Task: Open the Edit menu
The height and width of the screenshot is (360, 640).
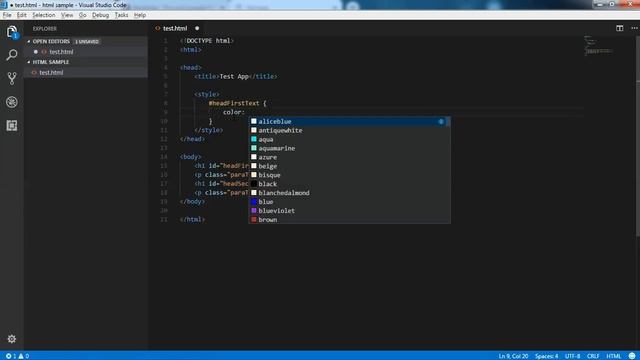Action: point(22,15)
